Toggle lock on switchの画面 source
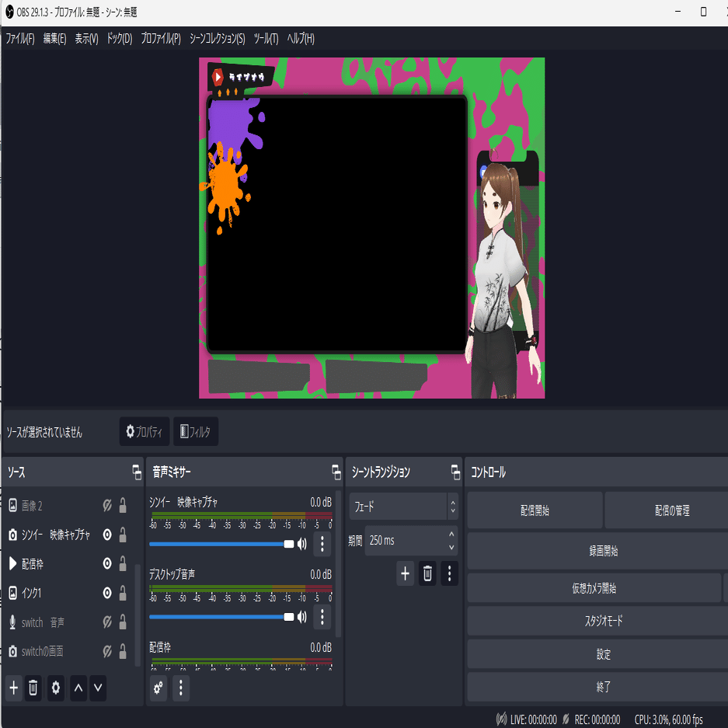 (123, 651)
